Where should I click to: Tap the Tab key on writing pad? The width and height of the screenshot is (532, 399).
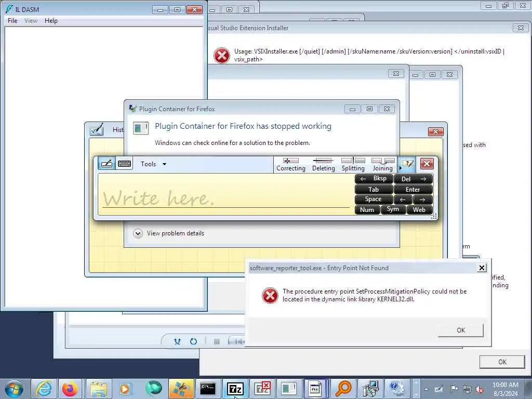point(374,189)
